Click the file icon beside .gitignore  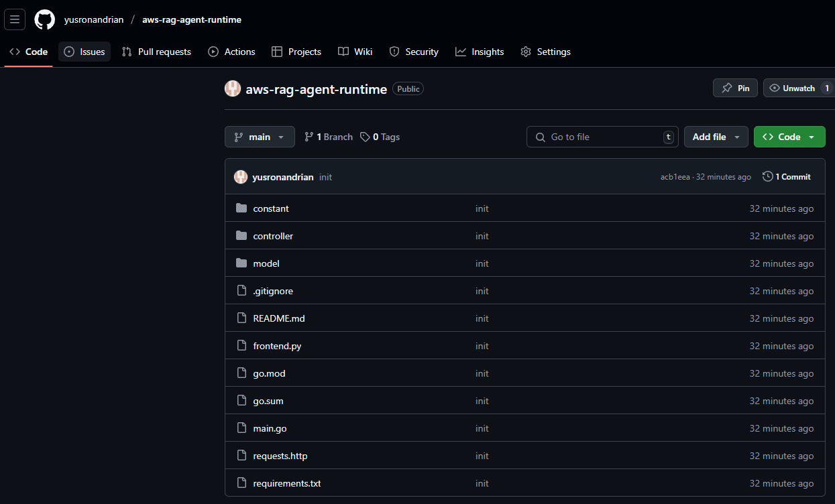[241, 291]
